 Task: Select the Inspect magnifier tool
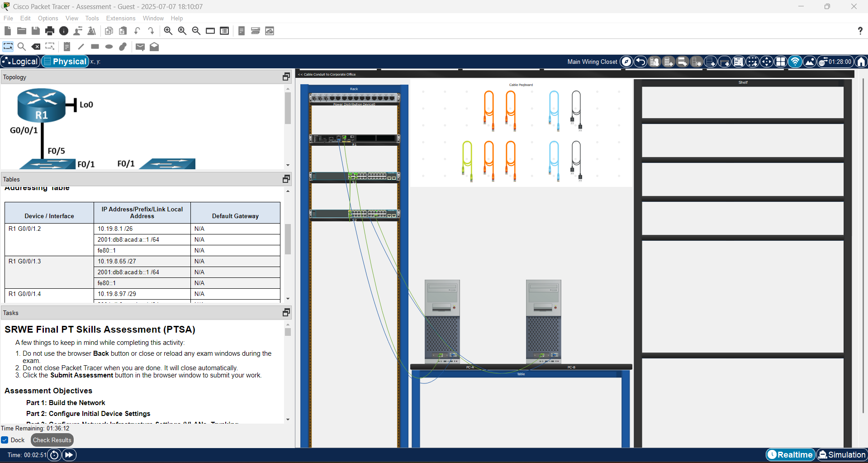[x=21, y=47]
